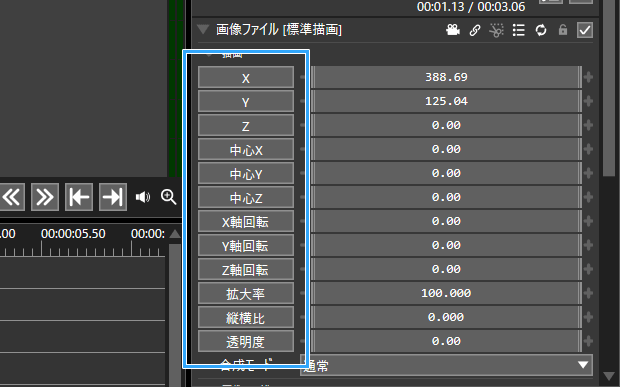Uncheck the enabled checkbox for 画像ファイル
Viewport: 620px width, 387px height.
[584, 30]
